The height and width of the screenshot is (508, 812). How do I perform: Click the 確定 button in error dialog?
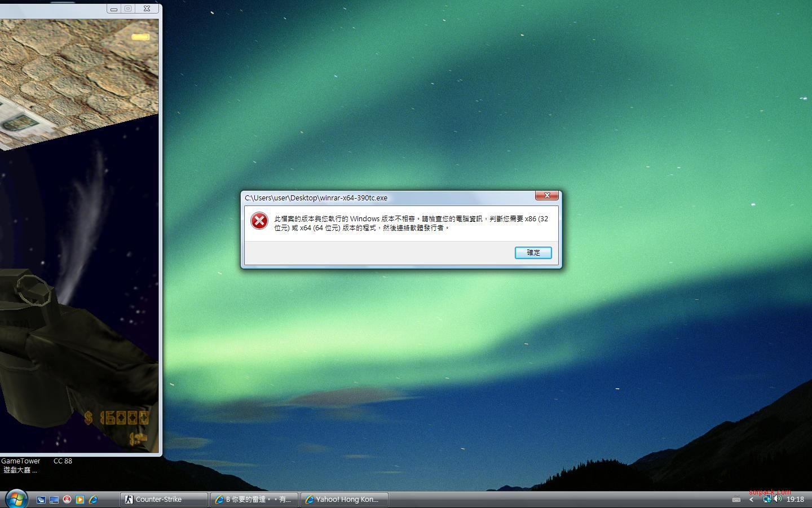pos(533,253)
